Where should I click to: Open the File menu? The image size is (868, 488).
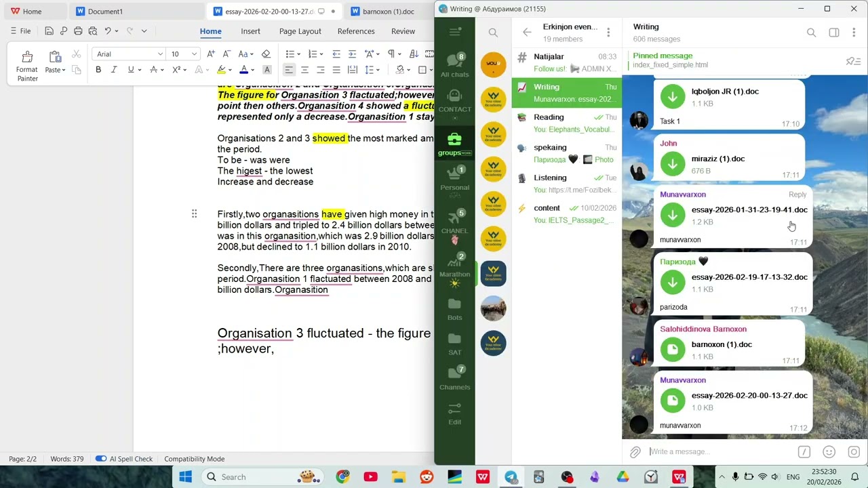pos(20,31)
